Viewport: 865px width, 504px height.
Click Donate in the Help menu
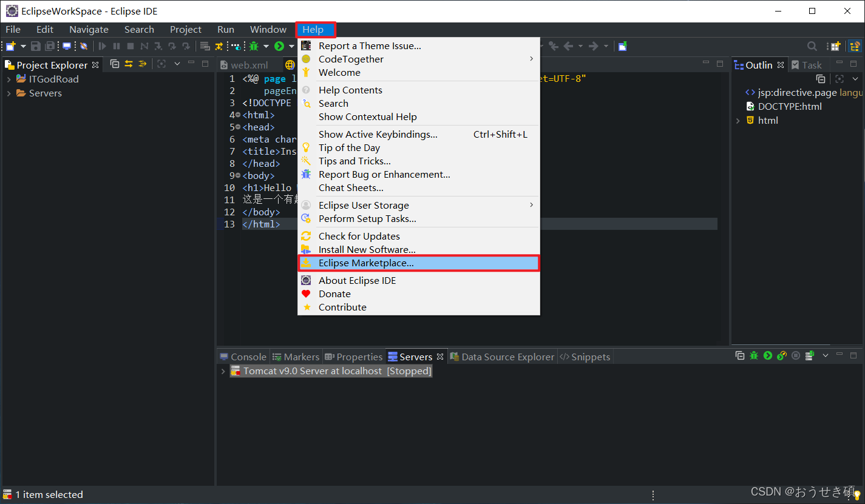point(419,294)
